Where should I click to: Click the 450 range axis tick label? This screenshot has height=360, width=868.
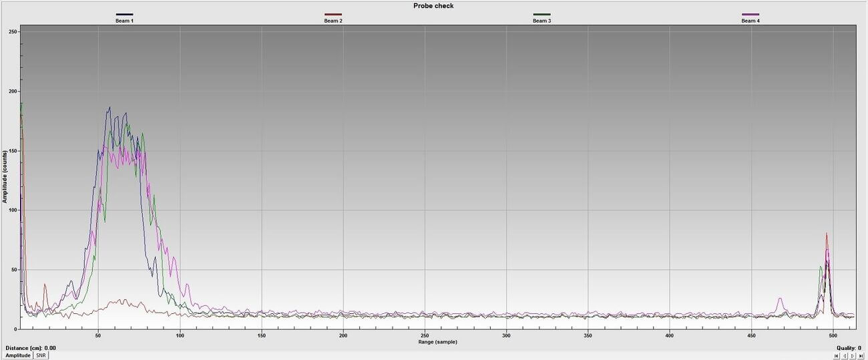coord(751,335)
